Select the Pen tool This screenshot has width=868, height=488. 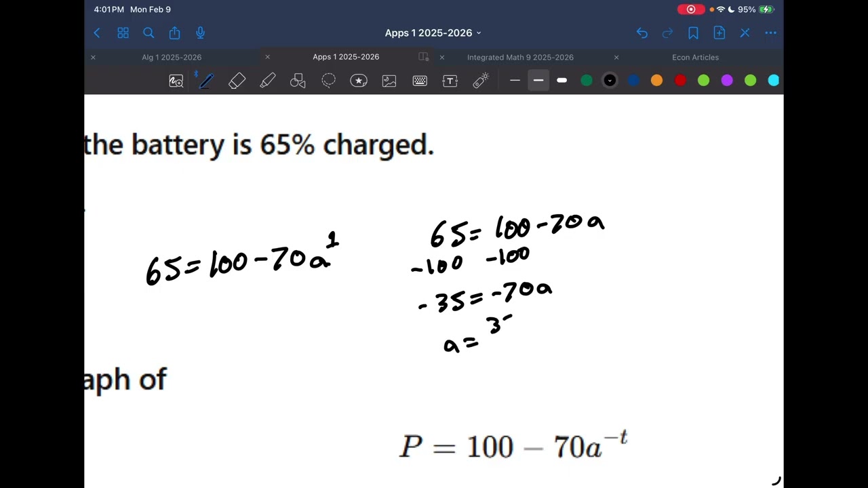[206, 81]
